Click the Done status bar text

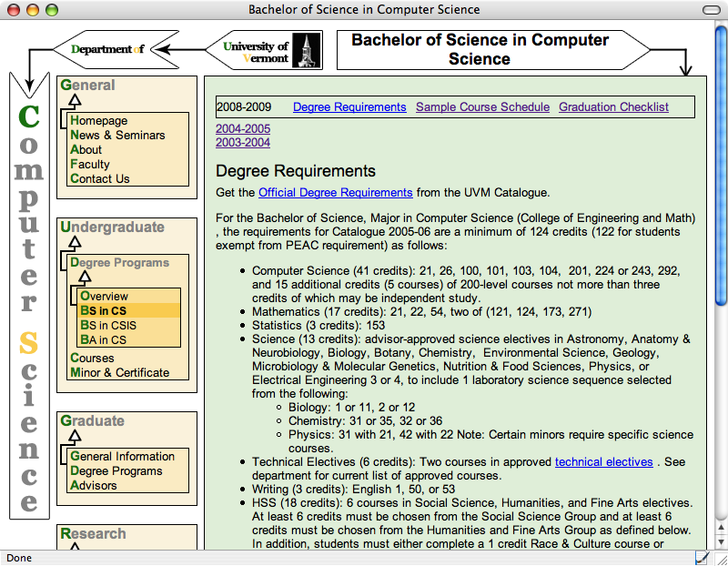[x=19, y=558]
